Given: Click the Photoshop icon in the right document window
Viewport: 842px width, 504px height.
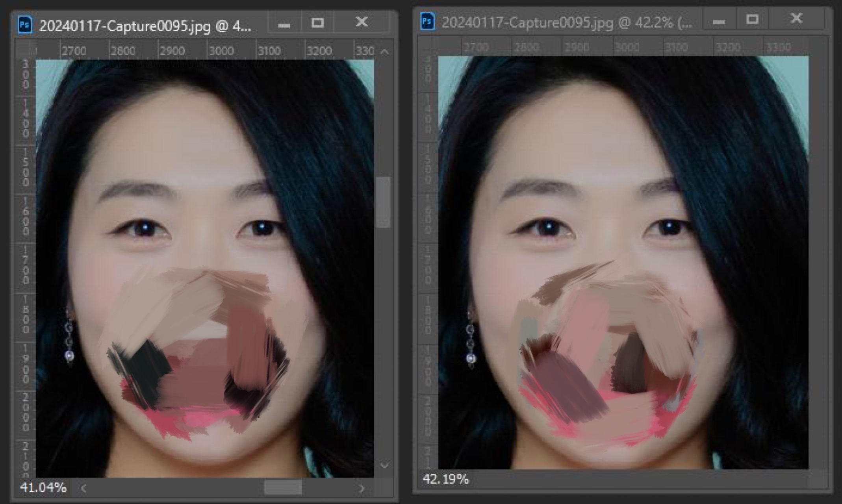Looking at the screenshot, I should [427, 21].
